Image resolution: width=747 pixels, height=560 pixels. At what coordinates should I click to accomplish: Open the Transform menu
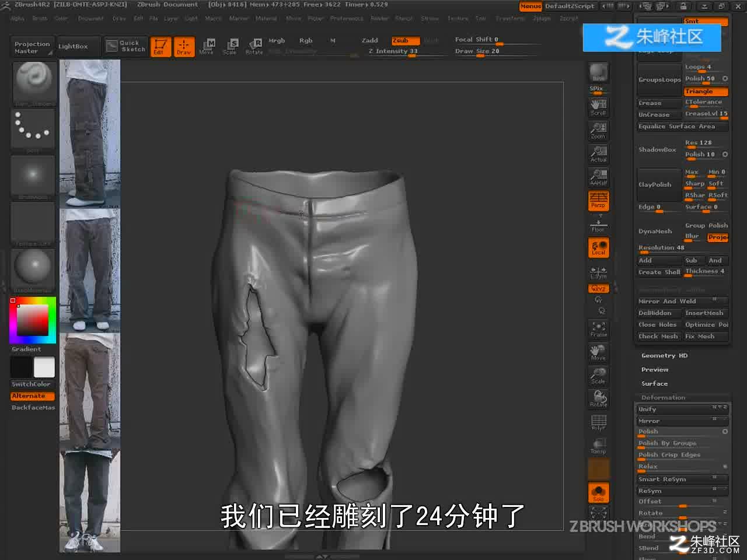tap(510, 18)
